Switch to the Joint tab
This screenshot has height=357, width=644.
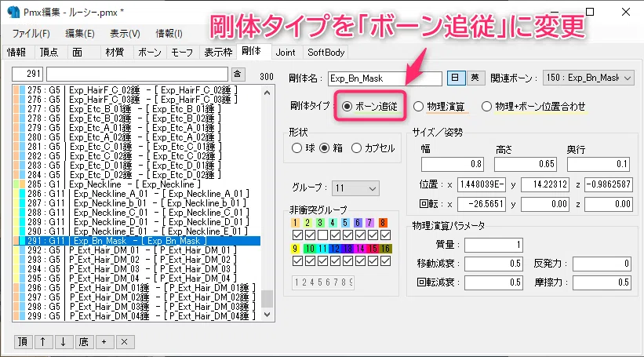pos(286,52)
